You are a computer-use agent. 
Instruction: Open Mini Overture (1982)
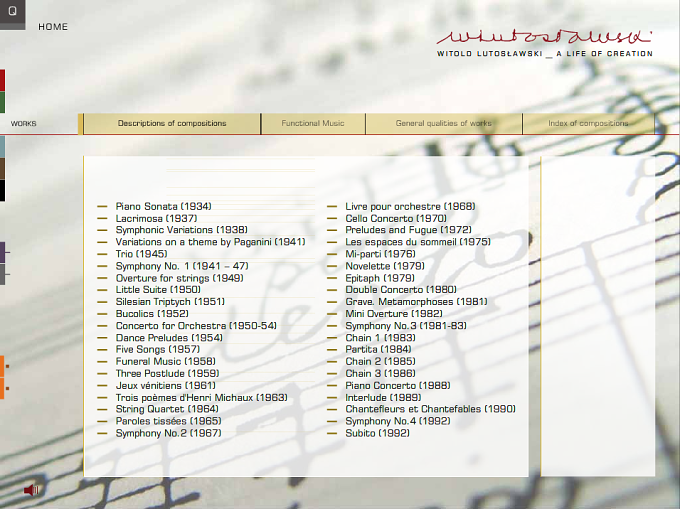click(394, 314)
